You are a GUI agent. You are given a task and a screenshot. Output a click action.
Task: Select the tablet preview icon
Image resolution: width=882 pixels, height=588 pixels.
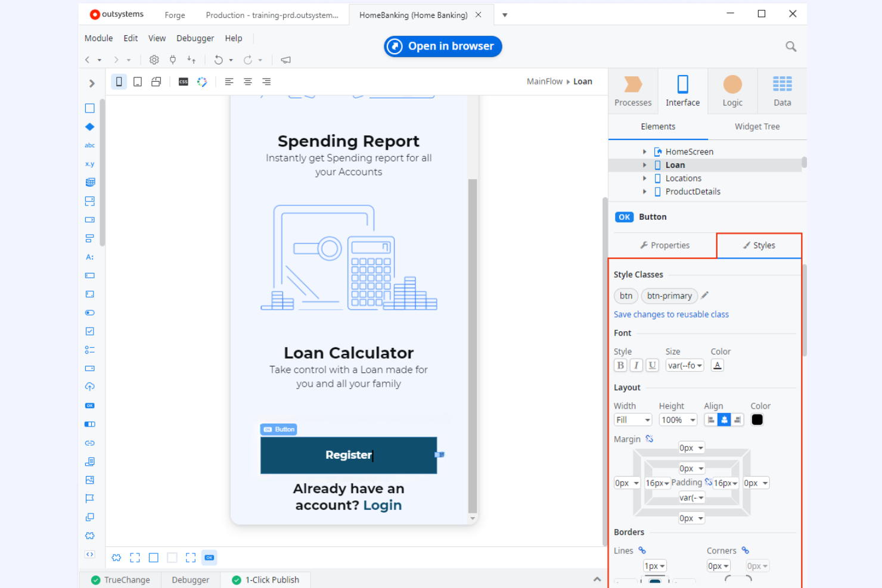[138, 82]
